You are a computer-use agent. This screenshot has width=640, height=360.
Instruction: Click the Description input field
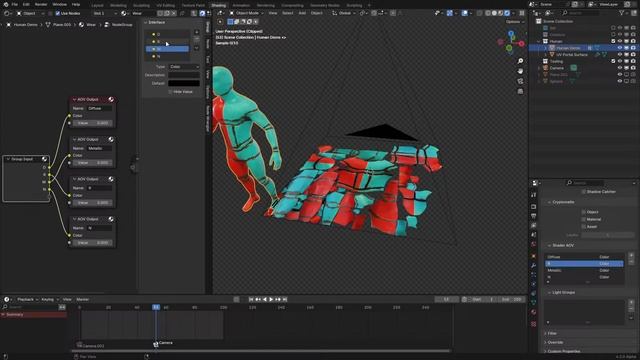click(184, 75)
